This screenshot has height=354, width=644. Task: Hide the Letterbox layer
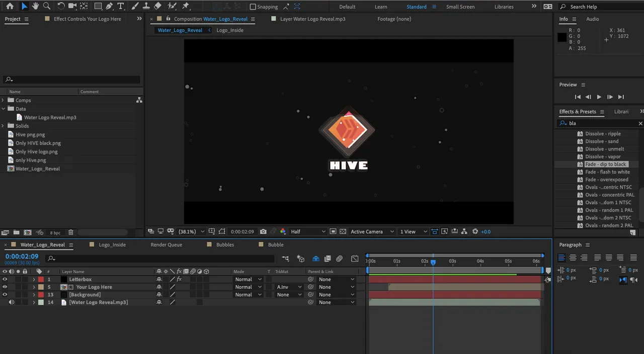5,280
